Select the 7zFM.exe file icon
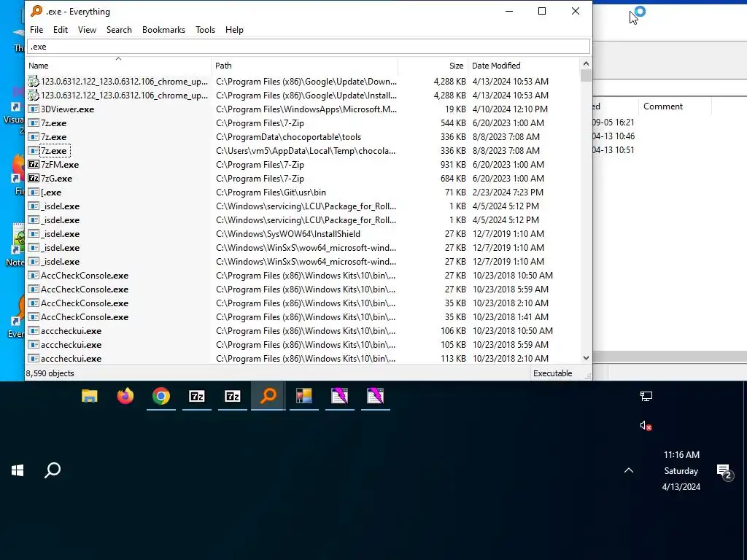This screenshot has width=747, height=560. pyautogui.click(x=34, y=165)
